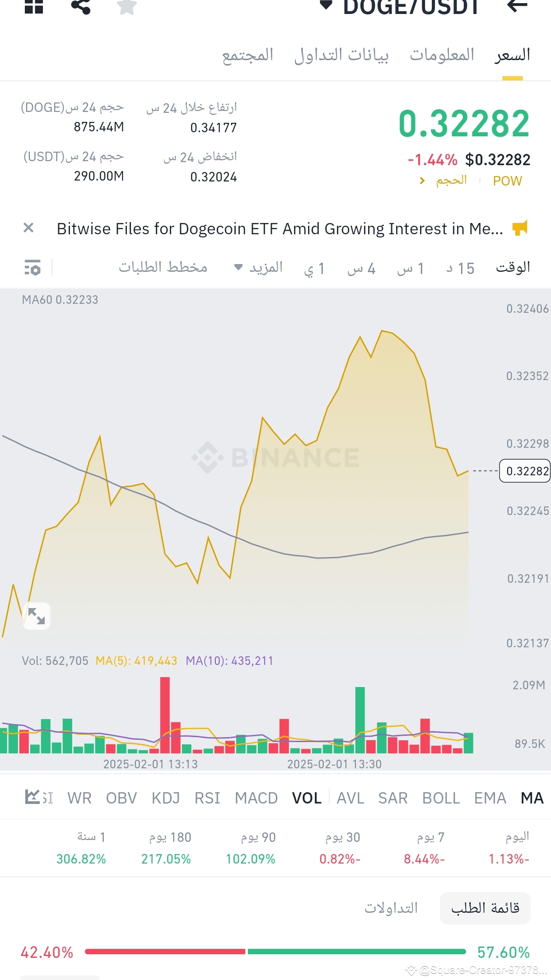Add DOGE/USDT to favorites with the star
The width and height of the screenshot is (551, 980).
[126, 7]
